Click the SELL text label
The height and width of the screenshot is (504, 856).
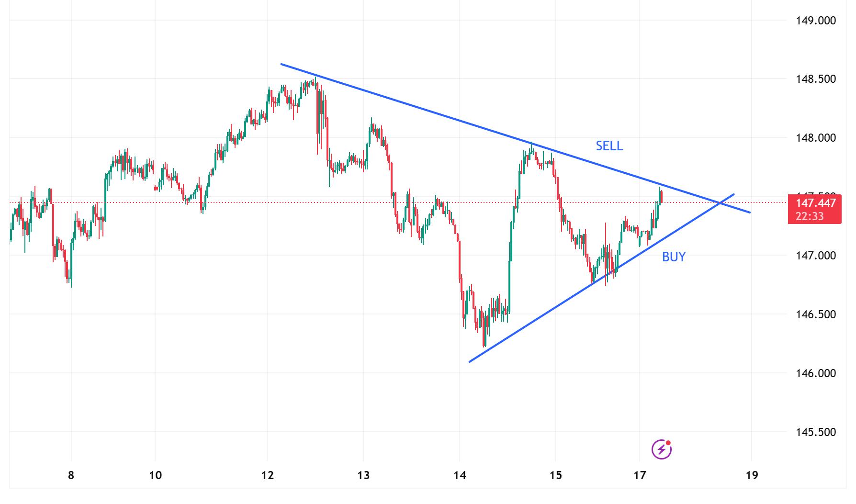609,146
